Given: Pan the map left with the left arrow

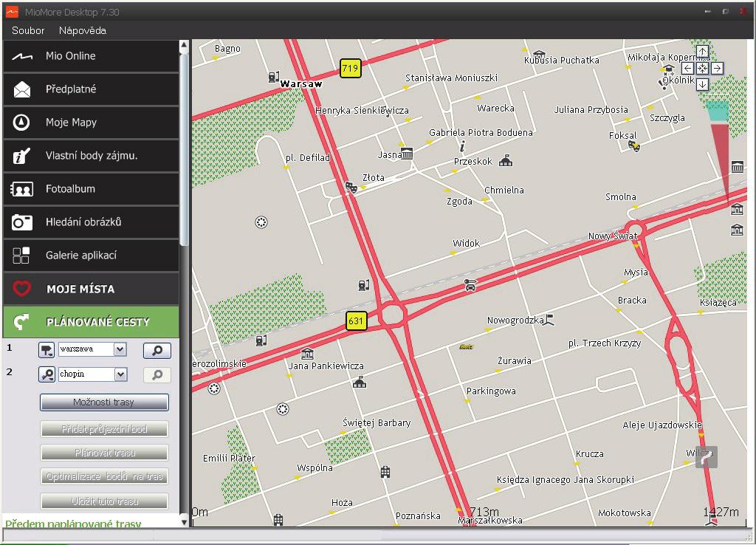Looking at the screenshot, I should [687, 69].
